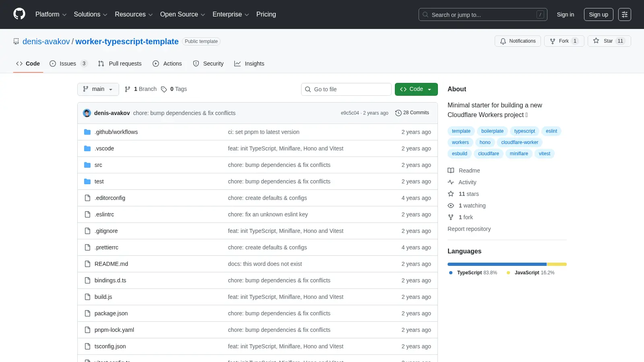The height and width of the screenshot is (362, 644).
Task: Click the Activity pulse icon
Action: [x=451, y=182]
